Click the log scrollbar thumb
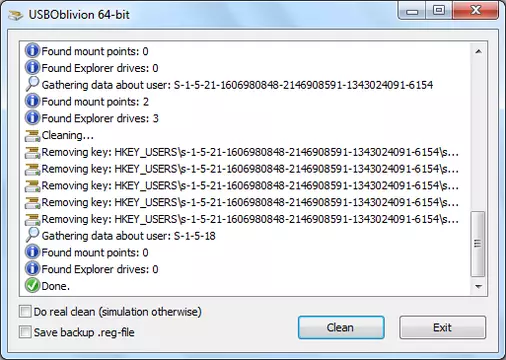Viewport: 506px width, 360px height. tap(478, 244)
